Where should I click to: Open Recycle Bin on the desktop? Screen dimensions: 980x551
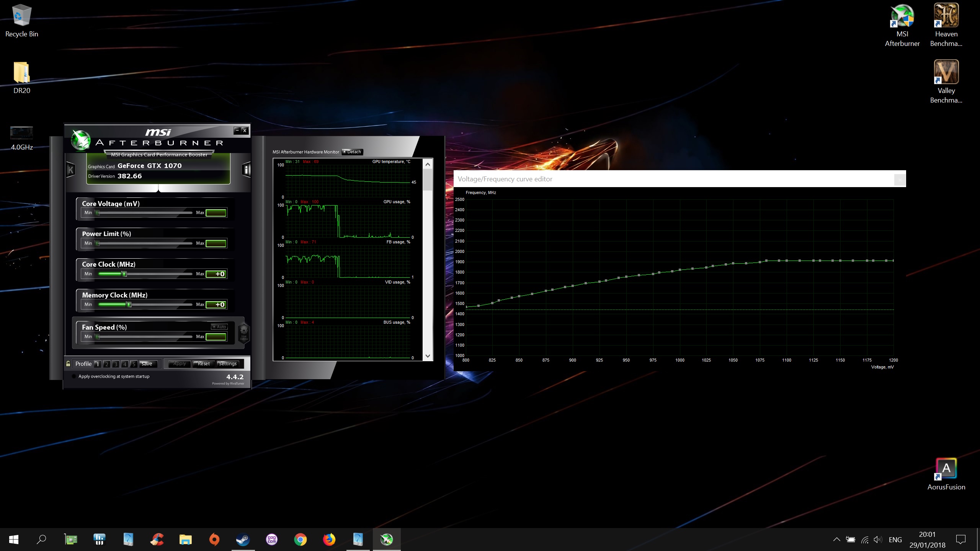tap(22, 21)
